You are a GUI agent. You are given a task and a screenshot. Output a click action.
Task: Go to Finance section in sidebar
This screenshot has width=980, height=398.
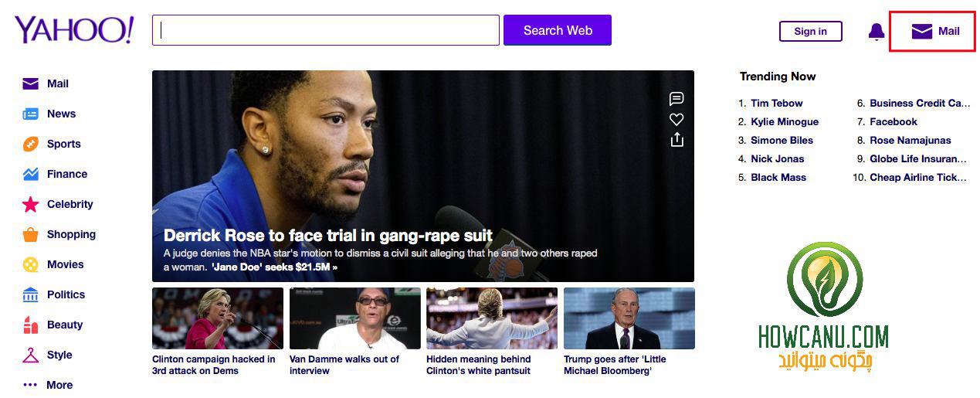pyautogui.click(x=67, y=174)
